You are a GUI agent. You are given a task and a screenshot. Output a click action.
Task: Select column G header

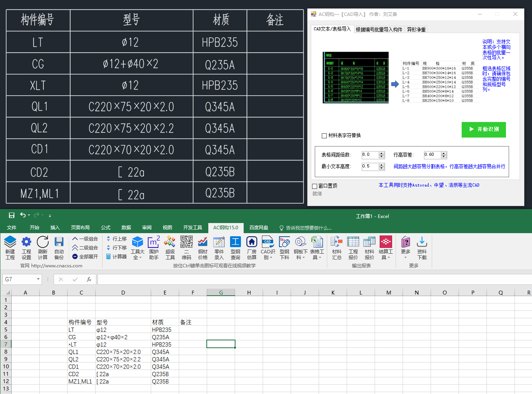221,293
